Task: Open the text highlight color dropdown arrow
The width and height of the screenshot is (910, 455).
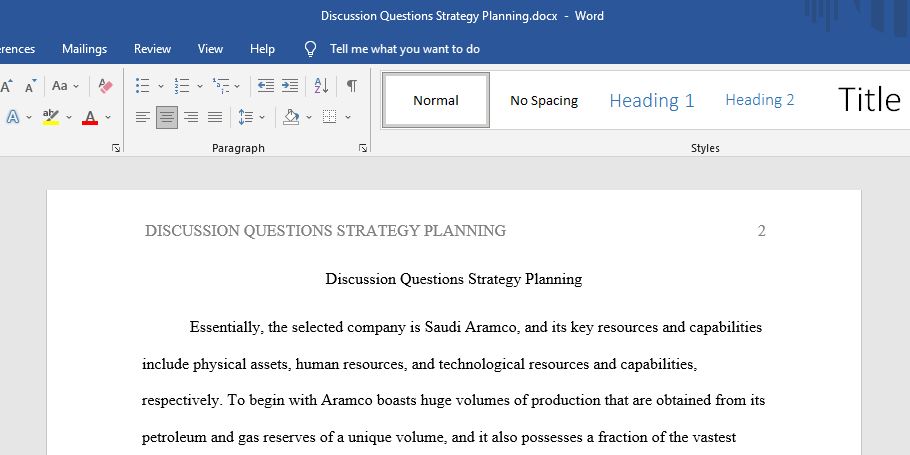Action: (x=69, y=117)
